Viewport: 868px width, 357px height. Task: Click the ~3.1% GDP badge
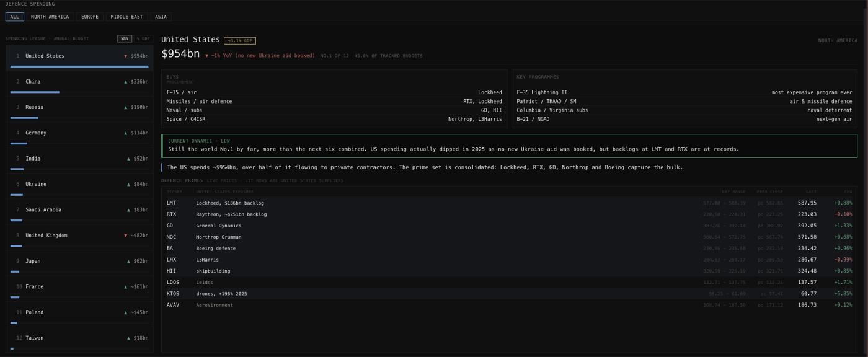pos(240,40)
